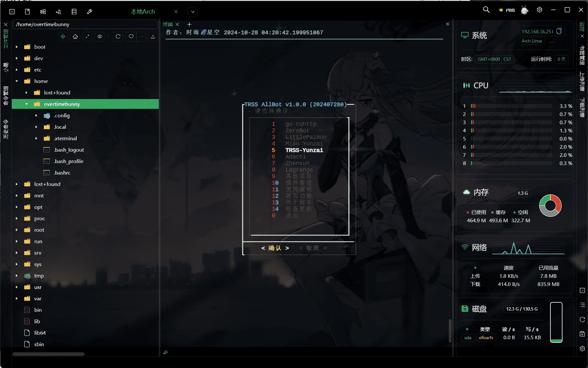
Task: Open the session dropdown next to 本地Arch tab
Action: pyautogui.click(x=193, y=12)
